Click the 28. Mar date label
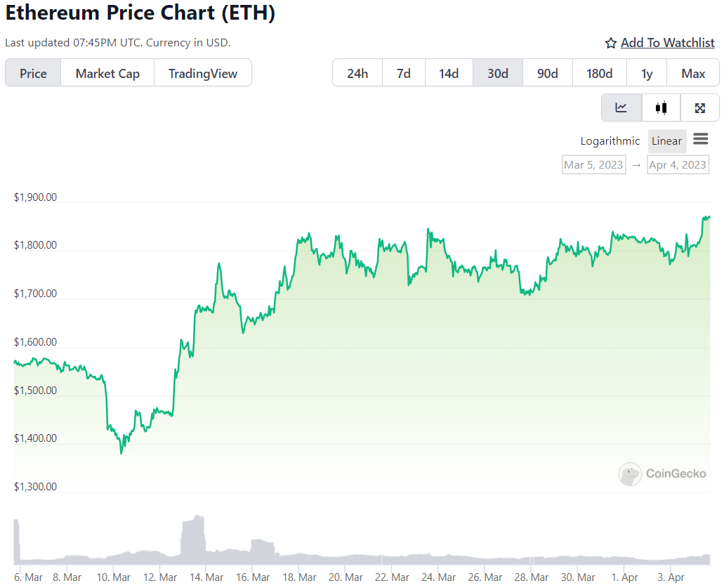This screenshot has height=588, width=724. click(532, 577)
